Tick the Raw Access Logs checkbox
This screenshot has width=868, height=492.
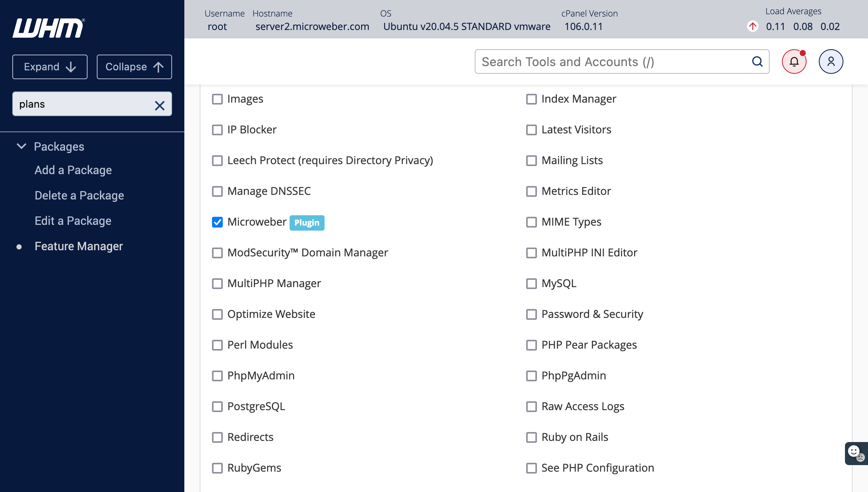[x=532, y=407]
